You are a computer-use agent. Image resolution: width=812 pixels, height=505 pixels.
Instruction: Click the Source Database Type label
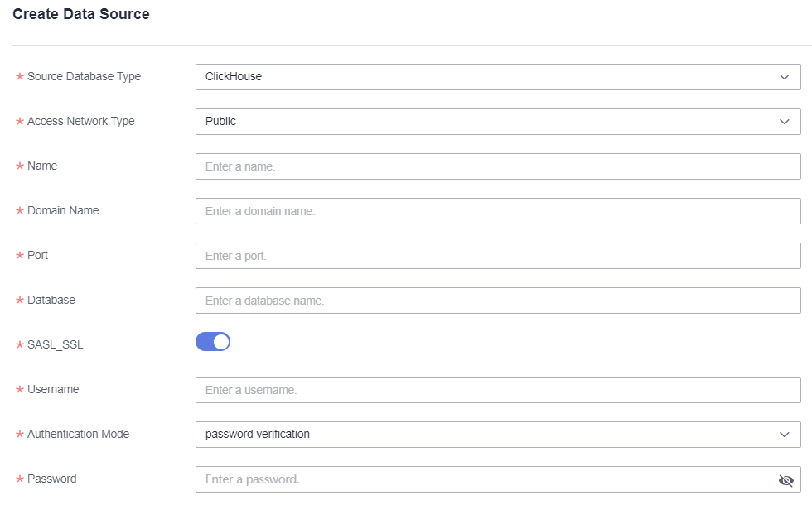pos(84,77)
